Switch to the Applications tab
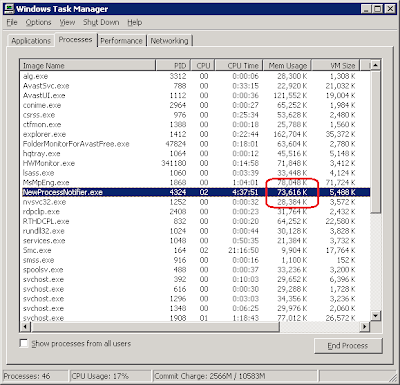 tap(31, 41)
